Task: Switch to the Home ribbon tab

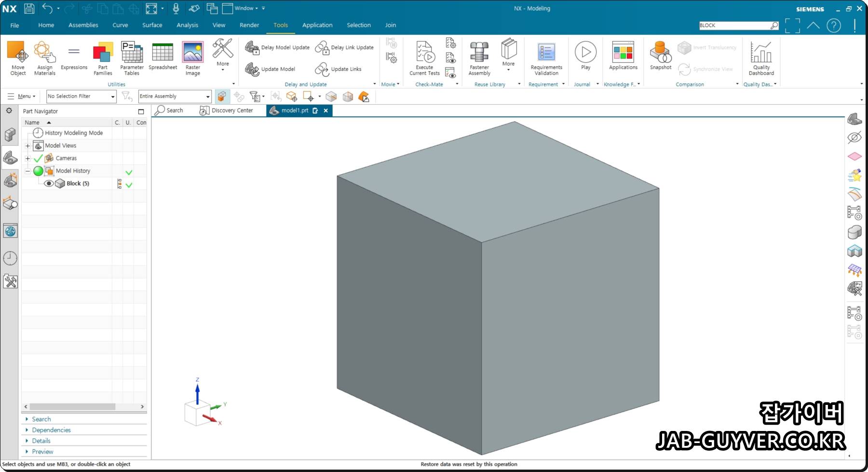Action: [46, 25]
